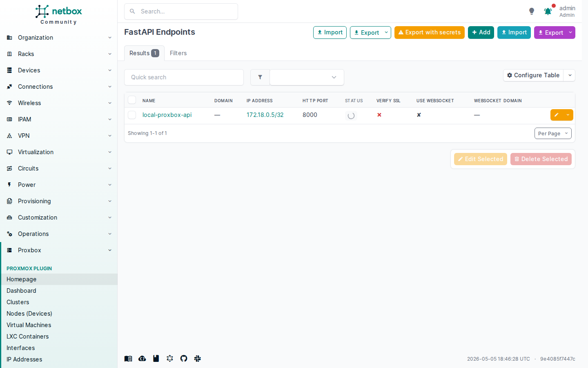
Task: Select the Power lightning bolt icon
Action: 9,185
